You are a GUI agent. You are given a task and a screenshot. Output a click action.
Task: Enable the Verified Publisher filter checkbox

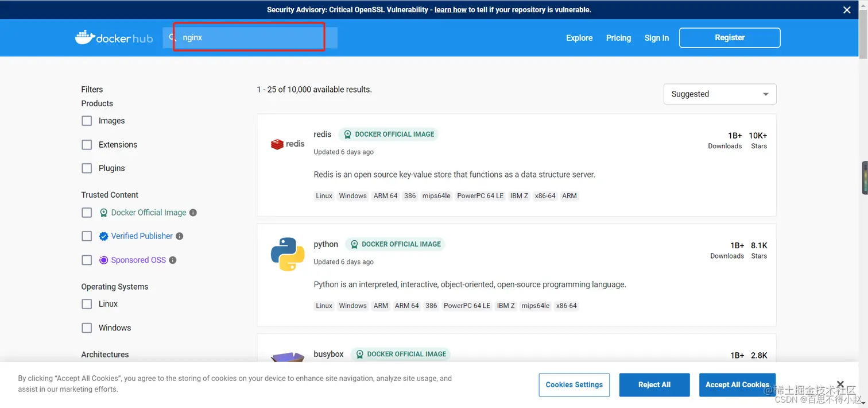click(87, 236)
